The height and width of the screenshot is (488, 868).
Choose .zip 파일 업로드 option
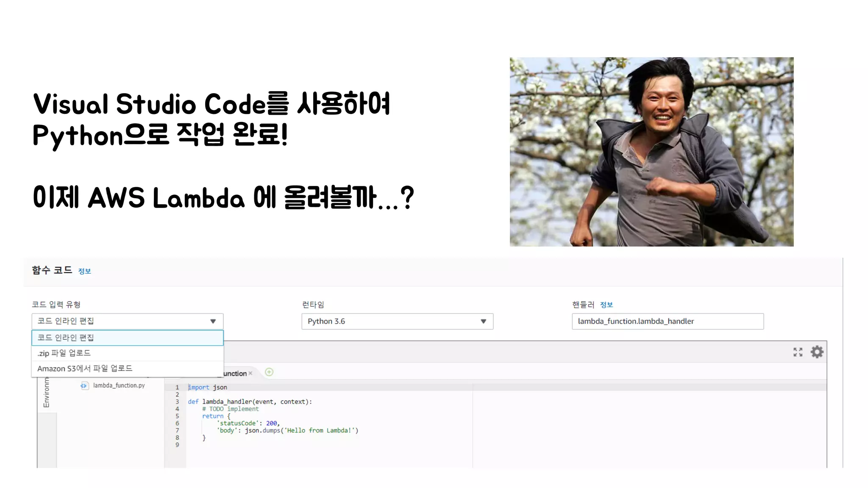127,353
